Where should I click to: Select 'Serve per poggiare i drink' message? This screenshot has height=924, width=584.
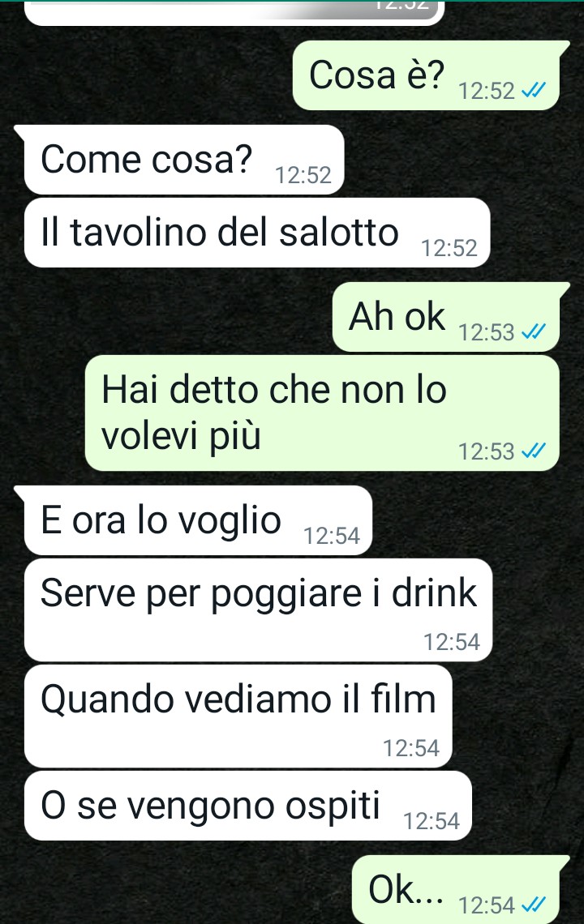[x=259, y=610]
